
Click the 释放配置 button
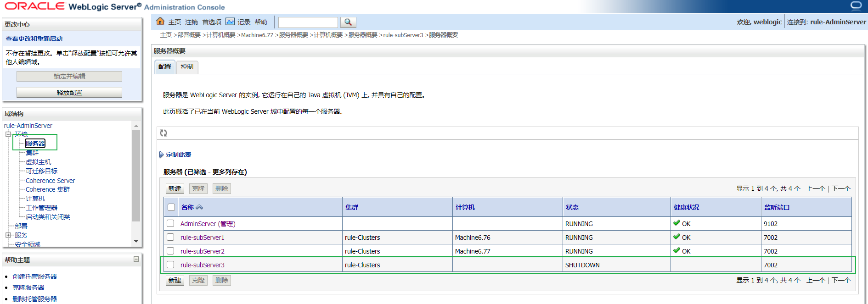[x=69, y=92]
